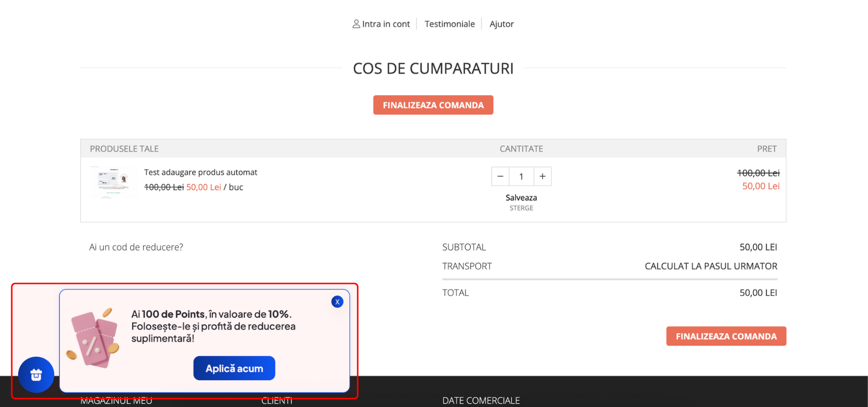
Task: Decrease quantity with the minus button
Action: 500,176
